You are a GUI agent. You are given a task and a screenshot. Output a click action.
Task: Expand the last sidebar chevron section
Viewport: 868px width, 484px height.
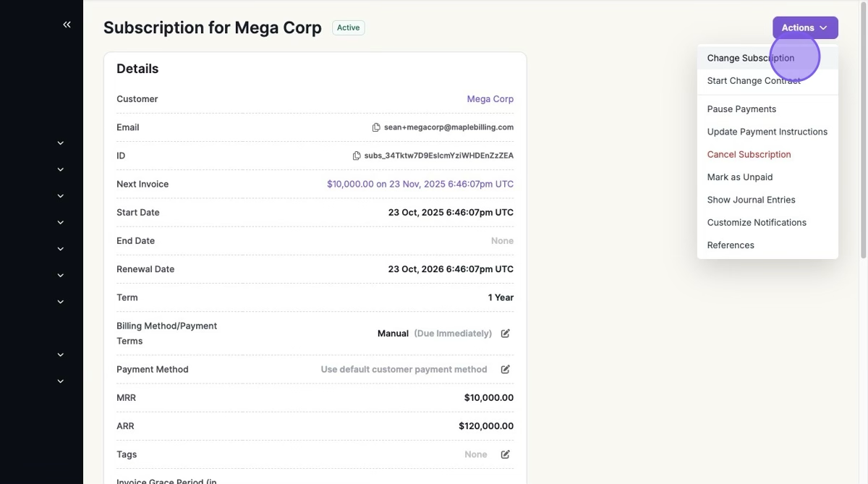pyautogui.click(x=61, y=381)
